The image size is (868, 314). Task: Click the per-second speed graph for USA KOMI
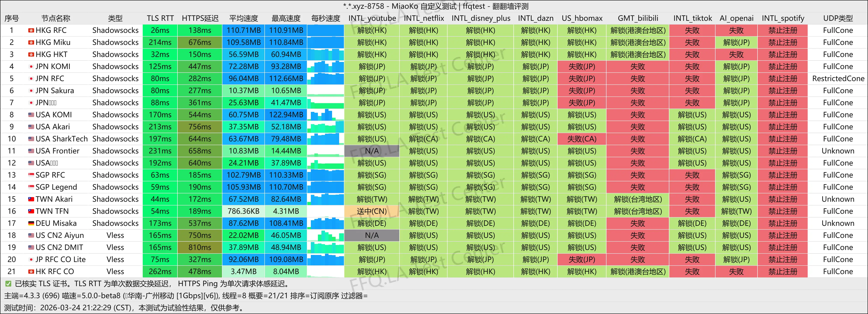pos(325,115)
